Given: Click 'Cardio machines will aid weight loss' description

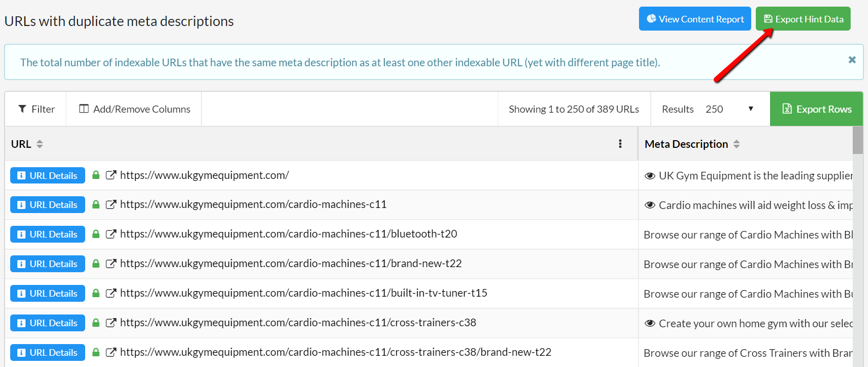Looking at the screenshot, I should [755, 205].
